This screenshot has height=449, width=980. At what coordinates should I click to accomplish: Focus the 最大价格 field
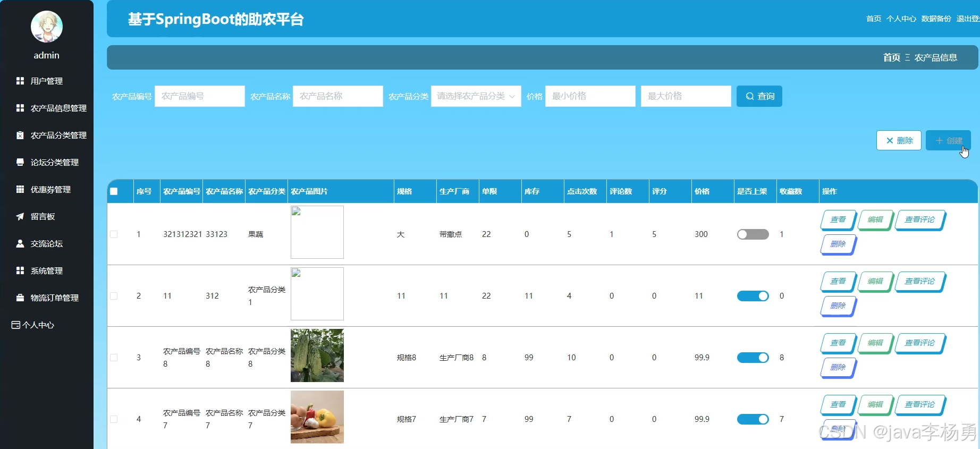(x=686, y=96)
